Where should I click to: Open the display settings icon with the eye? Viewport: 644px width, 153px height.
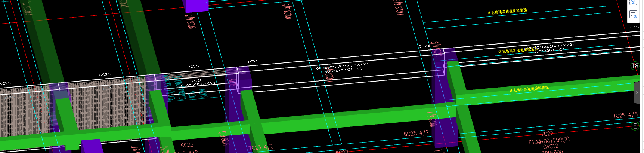pos(633,15)
